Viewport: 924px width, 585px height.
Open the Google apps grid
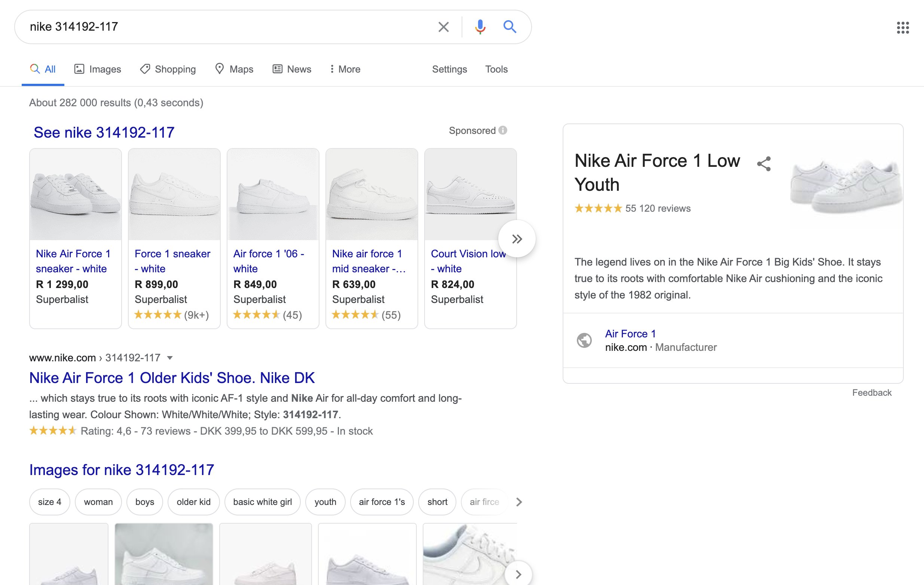[903, 27]
